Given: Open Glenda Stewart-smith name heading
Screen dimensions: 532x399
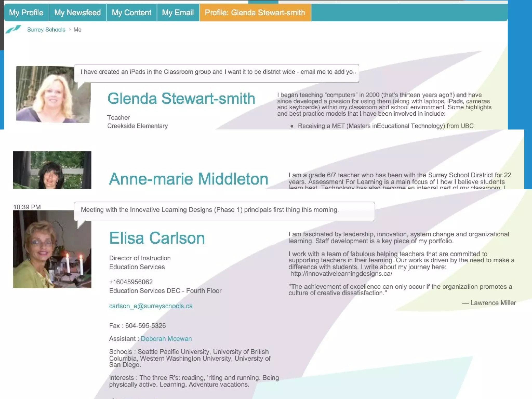Looking at the screenshot, I should click(x=181, y=99).
